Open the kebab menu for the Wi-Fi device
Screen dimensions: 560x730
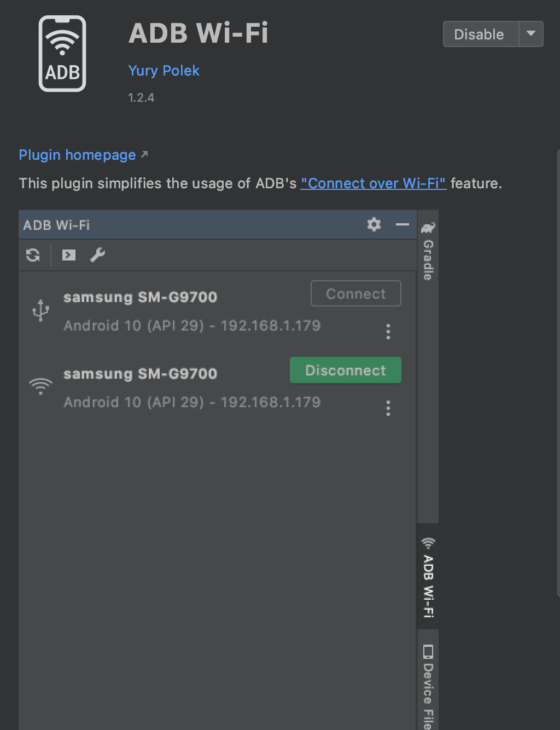coord(388,407)
